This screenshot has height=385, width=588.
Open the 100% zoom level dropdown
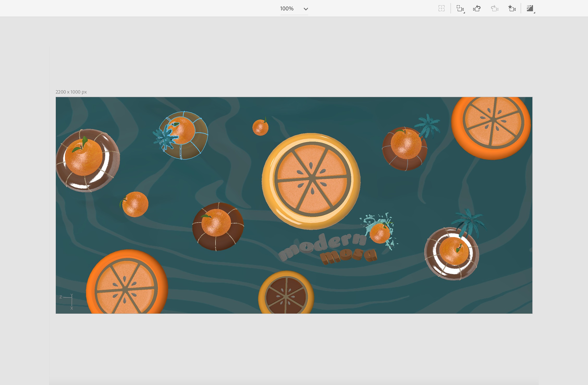point(287,9)
